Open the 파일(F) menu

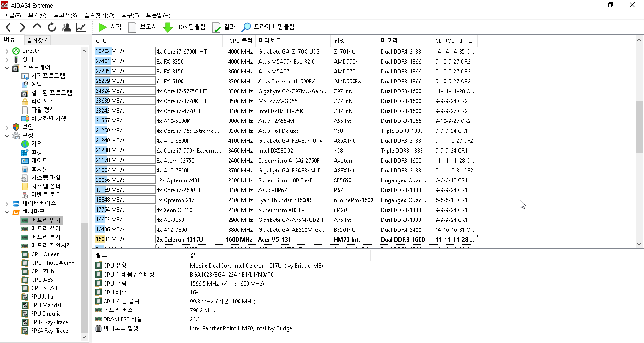coord(12,15)
